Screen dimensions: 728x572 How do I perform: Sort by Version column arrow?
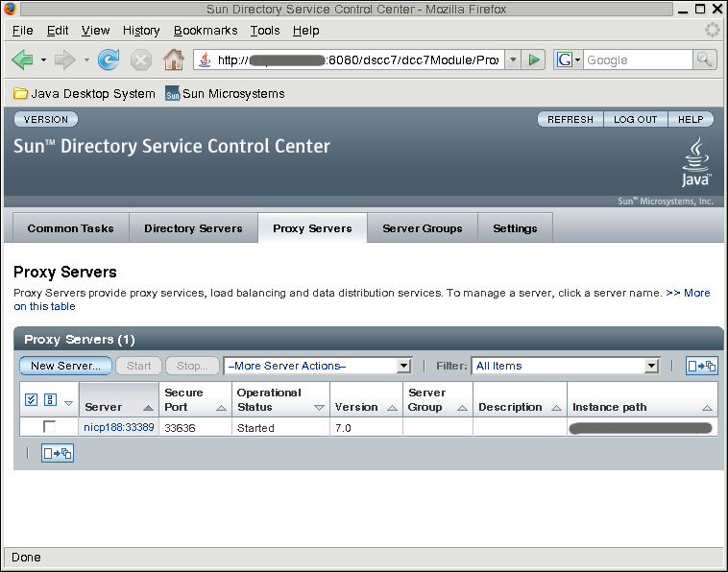point(392,408)
